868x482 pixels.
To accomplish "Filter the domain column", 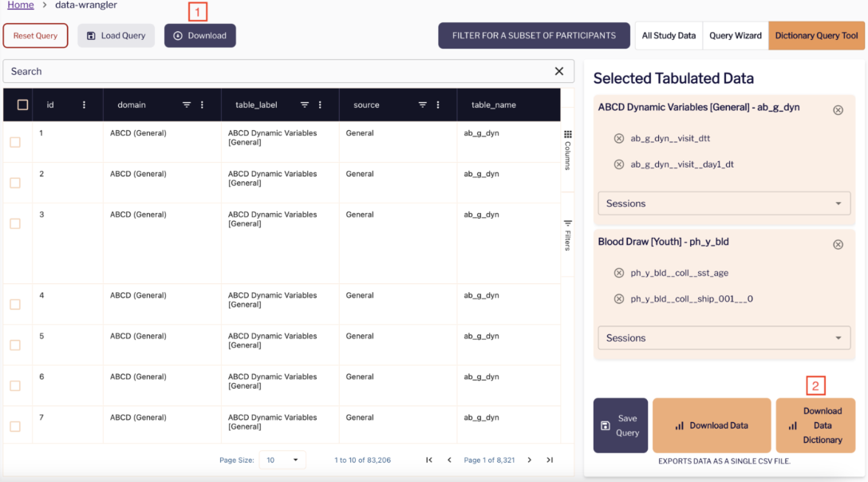I will (x=187, y=105).
